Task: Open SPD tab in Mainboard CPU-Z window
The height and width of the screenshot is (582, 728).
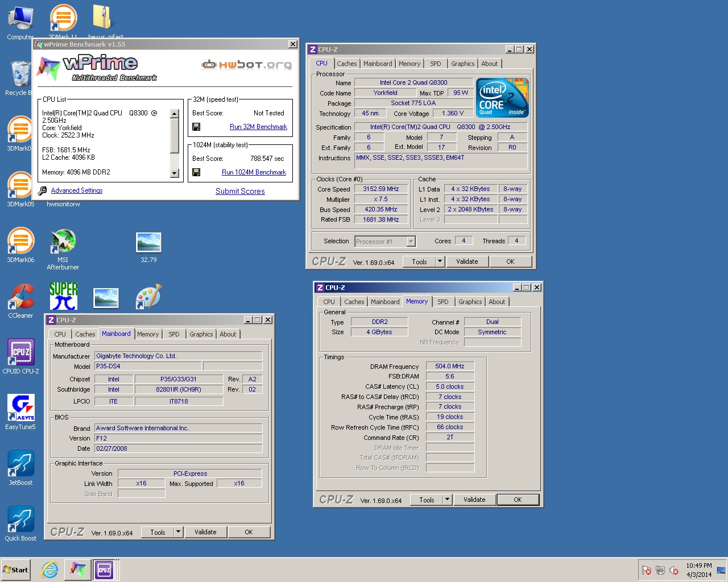Action: coord(173,334)
